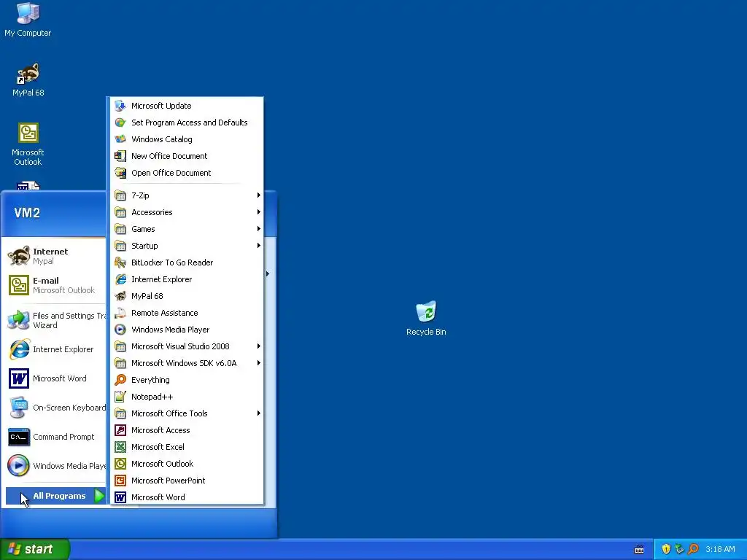Screen dimensions: 747x560
Task: Expand Microsoft Windows SDK v6.0A submenu
Action: pos(187,363)
